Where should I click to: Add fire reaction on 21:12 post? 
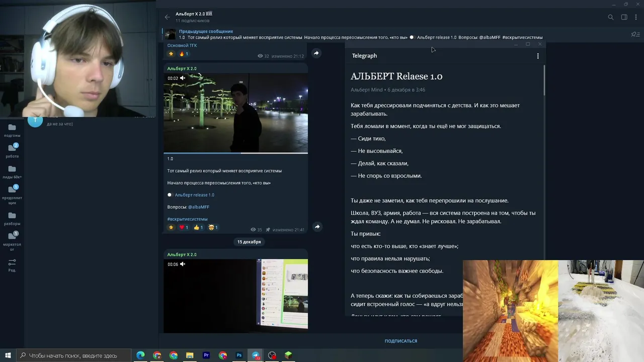pos(184,54)
